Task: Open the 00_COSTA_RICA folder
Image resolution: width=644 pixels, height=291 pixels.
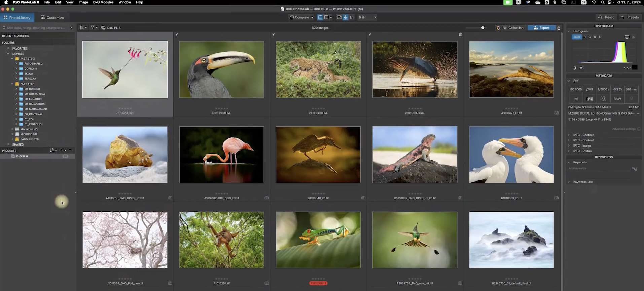Action: 34,94
